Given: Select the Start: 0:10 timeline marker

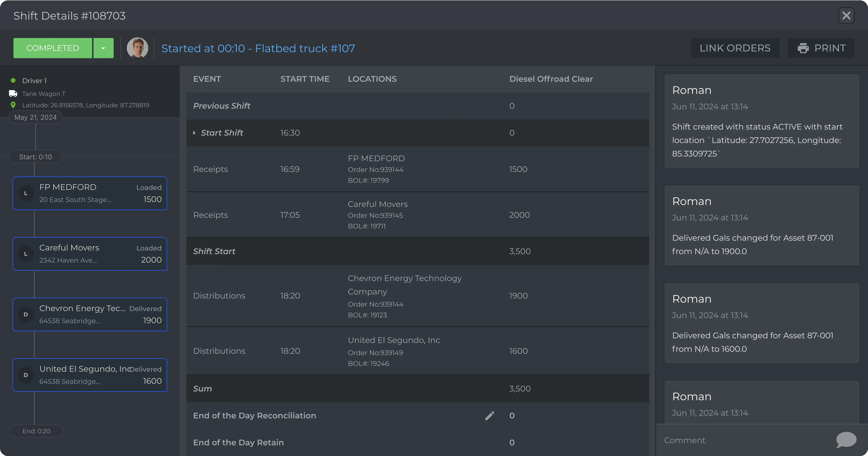Looking at the screenshot, I should tap(35, 157).
